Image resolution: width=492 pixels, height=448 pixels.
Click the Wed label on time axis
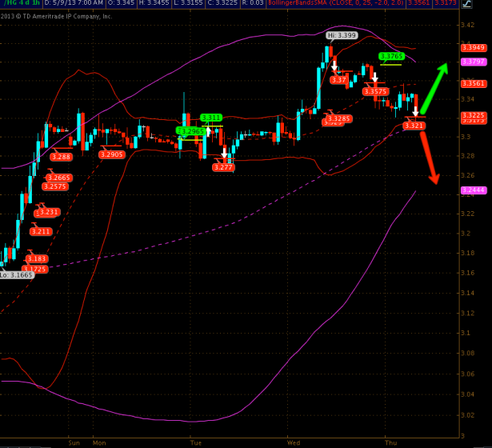(x=293, y=442)
